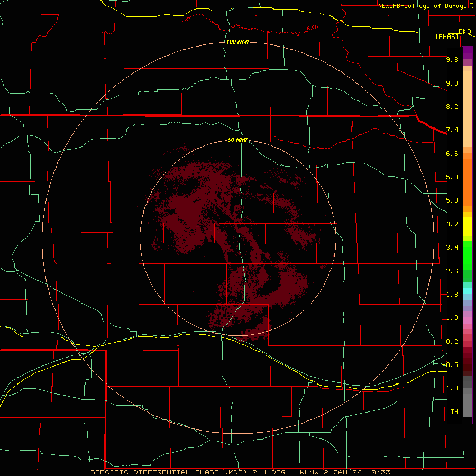Image resolution: width=476 pixels, height=476 pixels.
Task: Pick the cyan band of the color bar
Action: coord(467,291)
